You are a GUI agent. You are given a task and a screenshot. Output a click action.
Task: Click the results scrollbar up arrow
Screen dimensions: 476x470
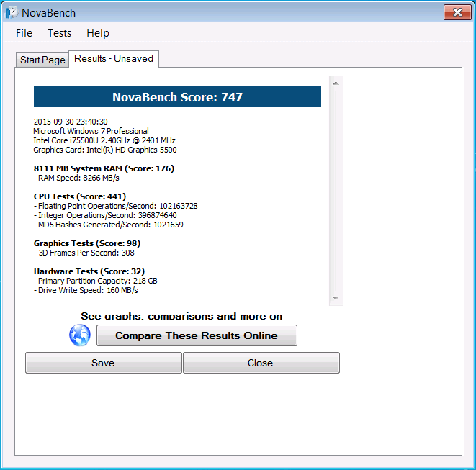[x=336, y=83]
